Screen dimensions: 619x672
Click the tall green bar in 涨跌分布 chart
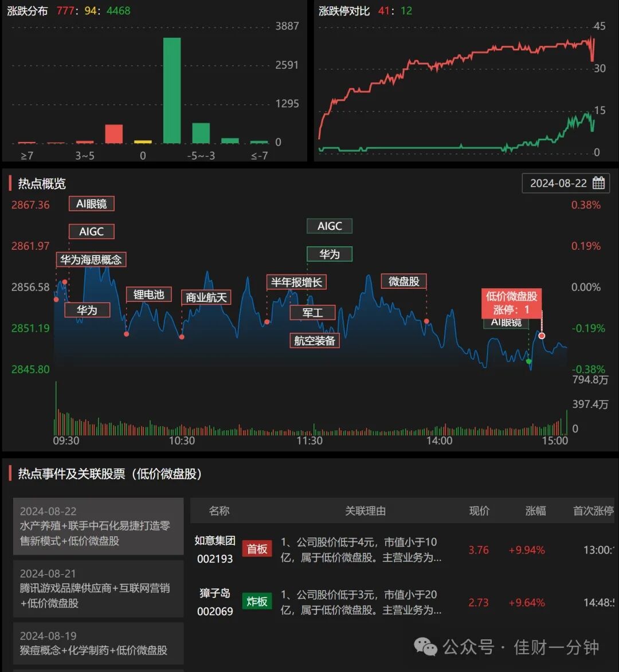172,91
